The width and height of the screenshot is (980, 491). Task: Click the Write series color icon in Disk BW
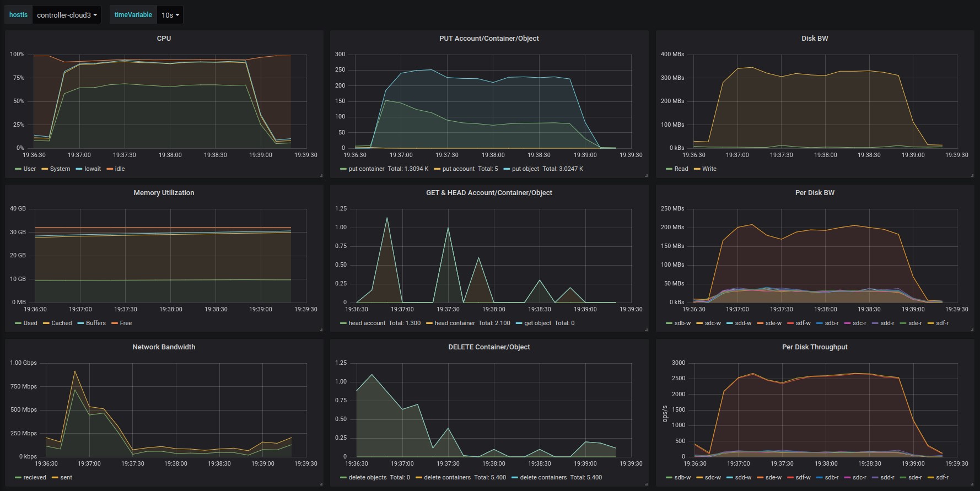[x=697, y=169]
